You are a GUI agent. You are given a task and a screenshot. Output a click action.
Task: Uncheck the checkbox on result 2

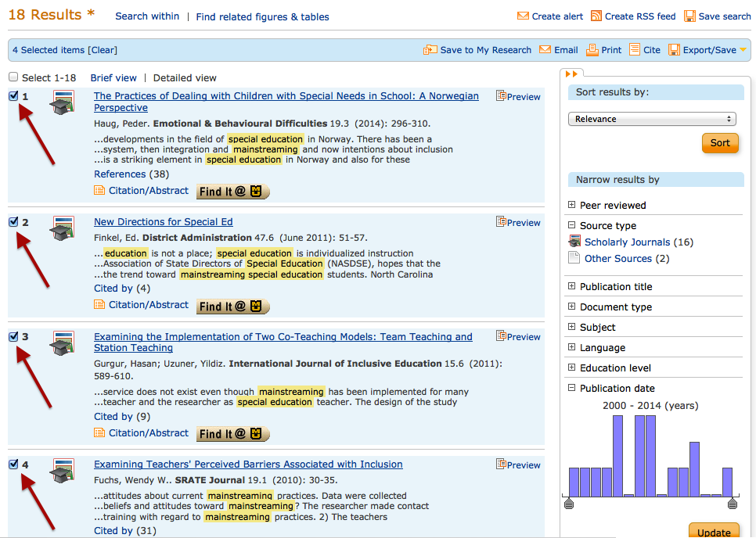coord(13,222)
